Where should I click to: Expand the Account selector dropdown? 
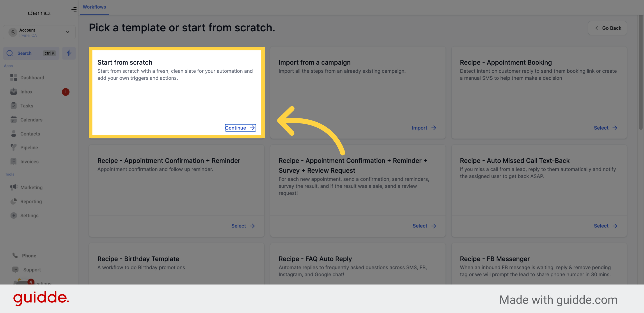pyautogui.click(x=67, y=32)
